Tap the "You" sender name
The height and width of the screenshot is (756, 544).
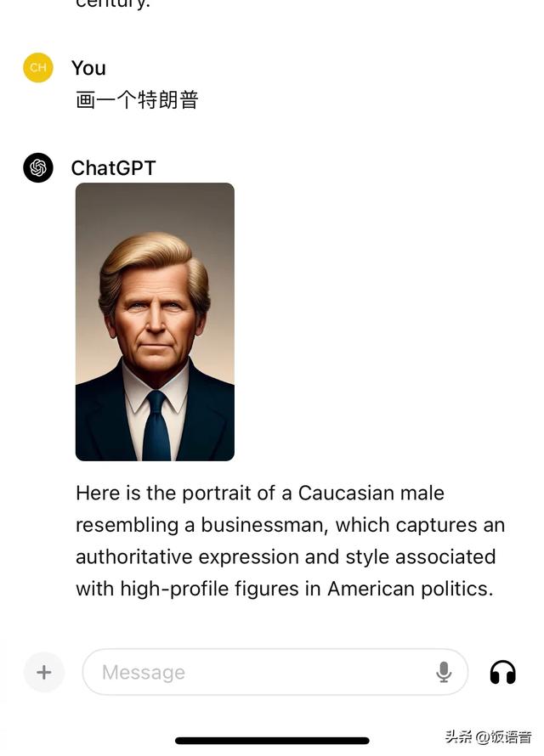coord(88,68)
